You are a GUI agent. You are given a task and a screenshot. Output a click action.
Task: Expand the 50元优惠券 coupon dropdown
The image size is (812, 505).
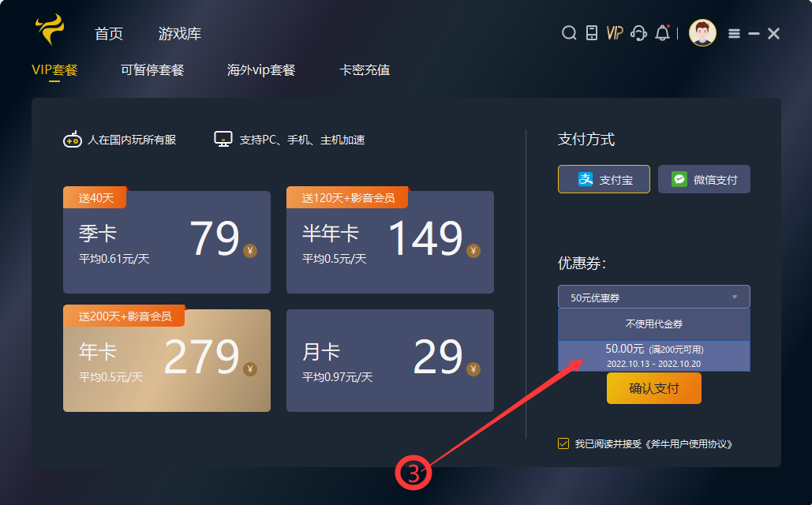tap(653, 297)
